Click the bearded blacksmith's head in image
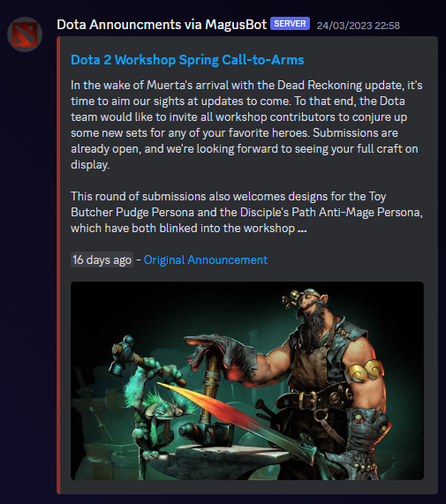 point(312,308)
